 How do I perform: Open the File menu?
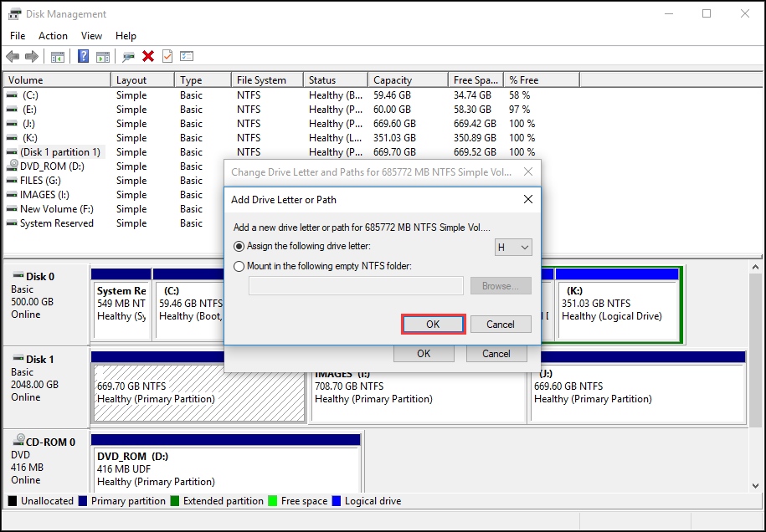(18, 36)
